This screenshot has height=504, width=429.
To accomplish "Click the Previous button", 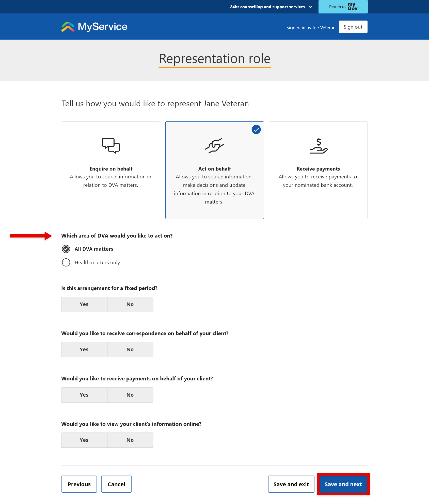I will [x=79, y=484].
